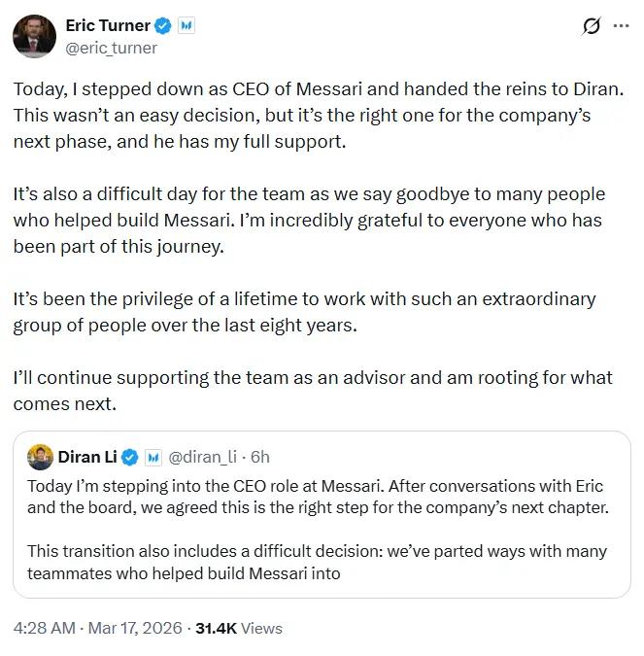Click Diran Li's small avatar in quoted post
Image resolution: width=644 pixels, height=656 pixels.
tap(40, 457)
